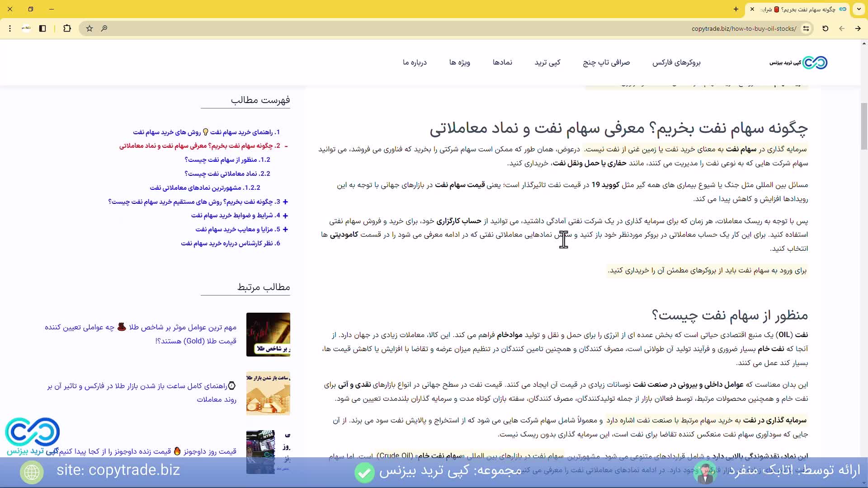Click the copytrade infinity logo in the header
The height and width of the screenshot is (488, 868).
coord(816,62)
